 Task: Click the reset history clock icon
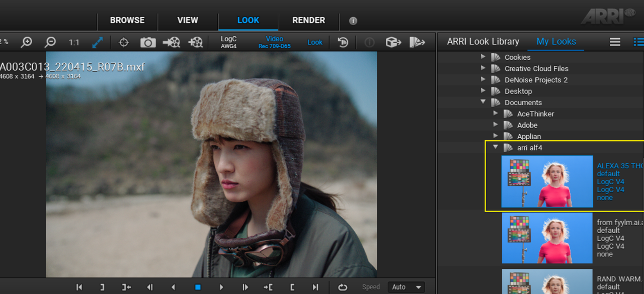[343, 42]
